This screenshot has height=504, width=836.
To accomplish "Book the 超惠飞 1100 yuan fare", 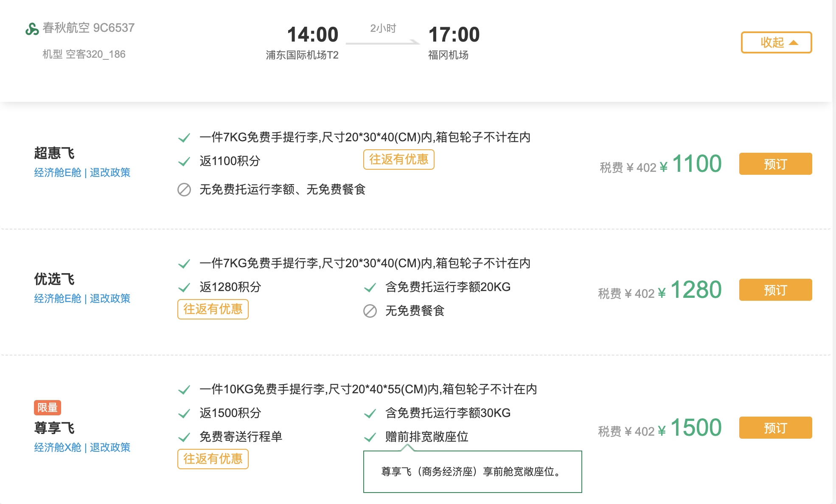I will click(775, 164).
